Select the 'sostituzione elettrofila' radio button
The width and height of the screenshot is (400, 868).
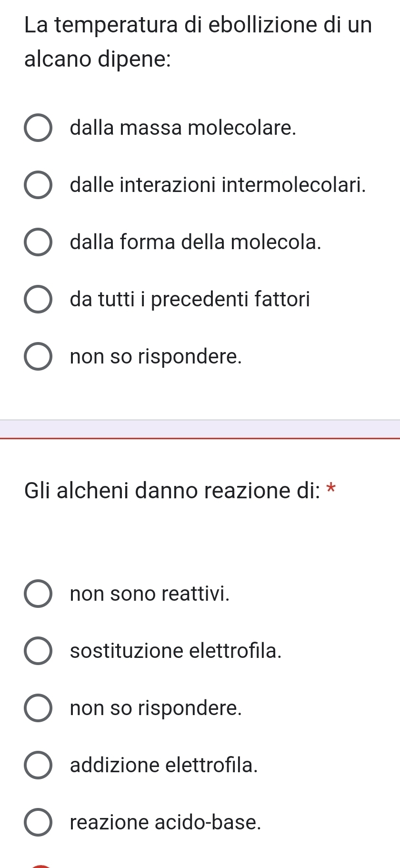38,651
